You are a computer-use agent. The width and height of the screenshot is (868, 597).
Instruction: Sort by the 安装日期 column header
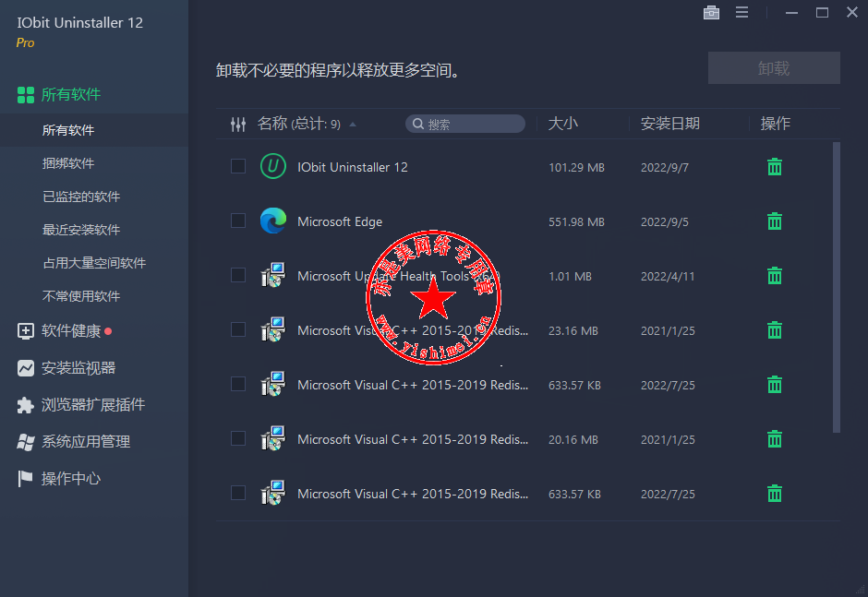pyautogui.click(x=669, y=124)
